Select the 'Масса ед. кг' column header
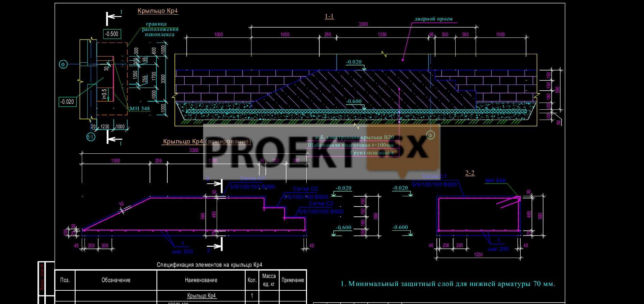The width and height of the screenshot is (644, 304). [x=269, y=280]
